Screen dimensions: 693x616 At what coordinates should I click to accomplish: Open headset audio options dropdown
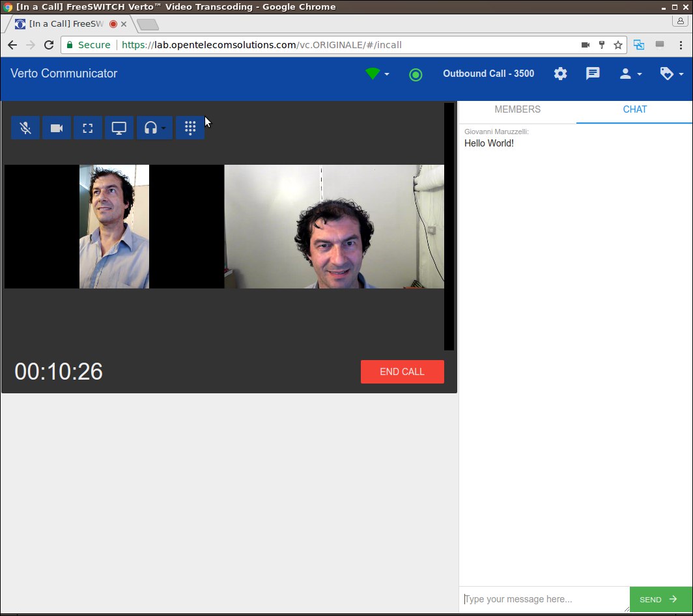tap(154, 128)
